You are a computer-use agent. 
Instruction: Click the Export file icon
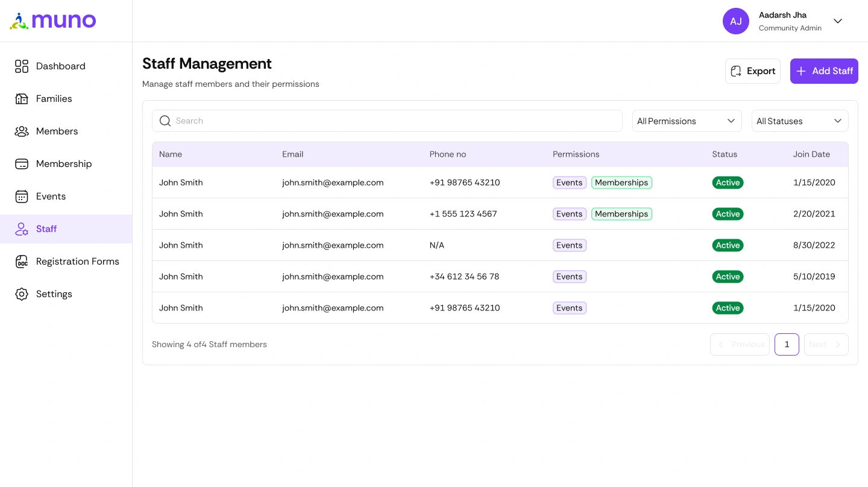coord(736,71)
